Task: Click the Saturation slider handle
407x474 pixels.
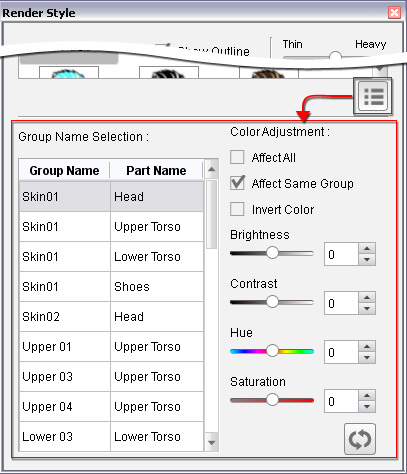Action: [272, 400]
